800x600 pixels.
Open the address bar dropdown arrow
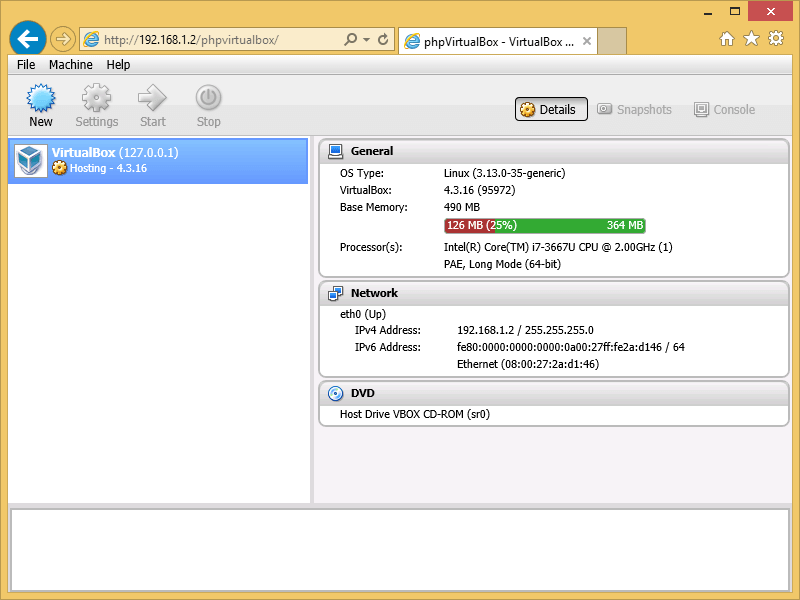(366, 39)
